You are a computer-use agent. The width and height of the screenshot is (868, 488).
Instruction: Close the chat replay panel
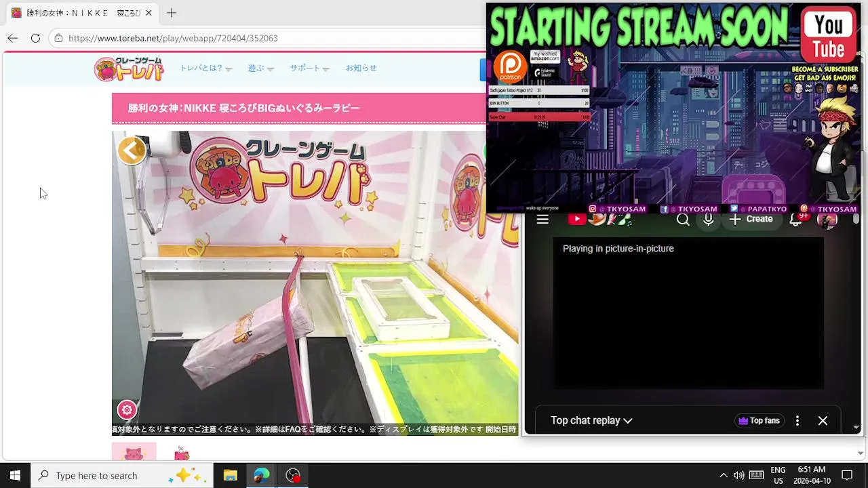pos(823,421)
